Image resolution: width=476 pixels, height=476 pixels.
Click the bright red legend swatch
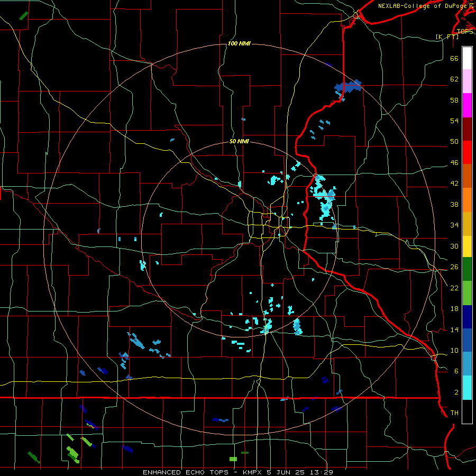(467, 152)
